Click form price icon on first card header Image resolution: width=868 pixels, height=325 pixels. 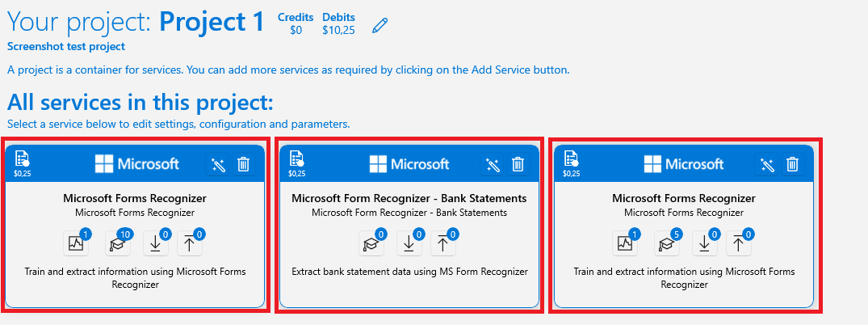[x=22, y=163]
